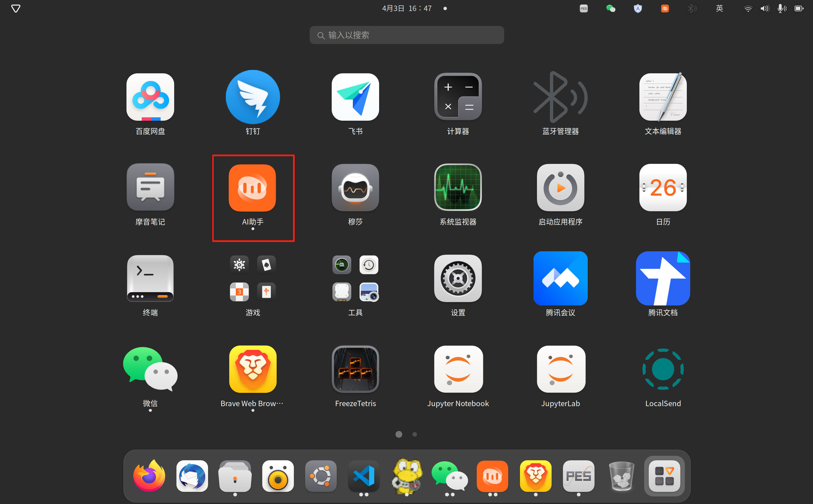The width and height of the screenshot is (813, 504).
Task: Open the 飞书 app icon
Action: pyautogui.click(x=355, y=97)
